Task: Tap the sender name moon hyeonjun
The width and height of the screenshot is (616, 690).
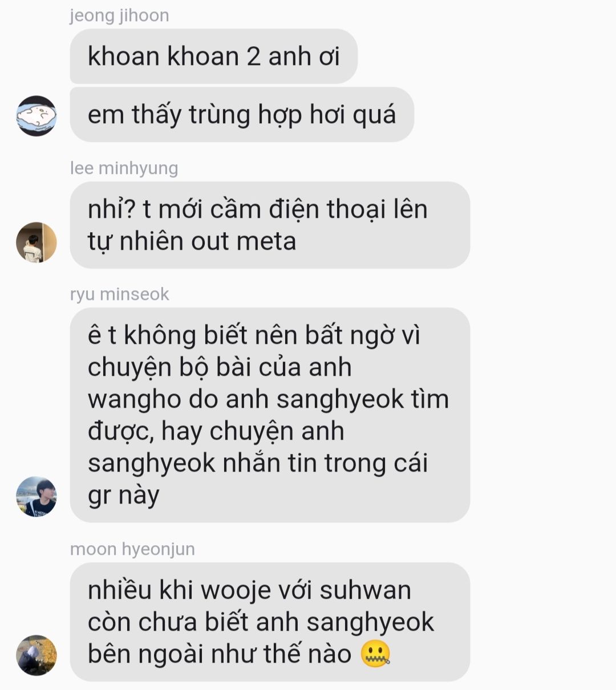Action: click(132, 549)
